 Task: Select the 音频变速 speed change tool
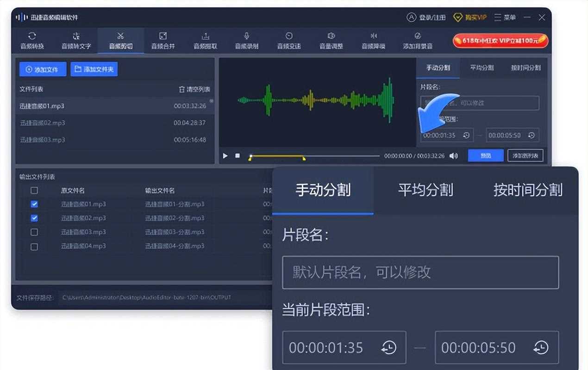(x=289, y=41)
